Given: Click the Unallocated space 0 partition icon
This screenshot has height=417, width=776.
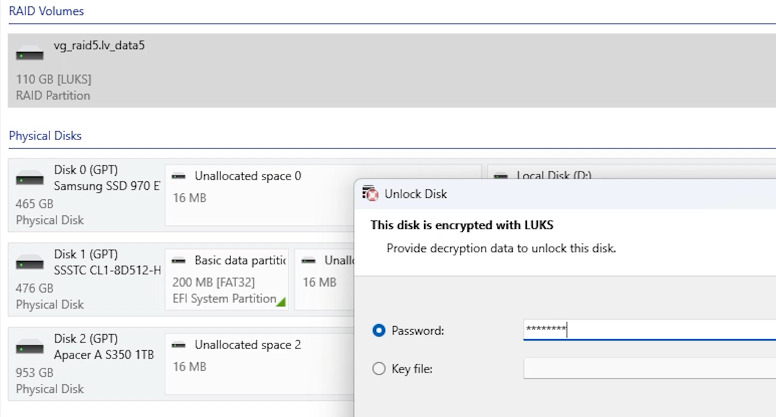Looking at the screenshot, I should point(179,176).
